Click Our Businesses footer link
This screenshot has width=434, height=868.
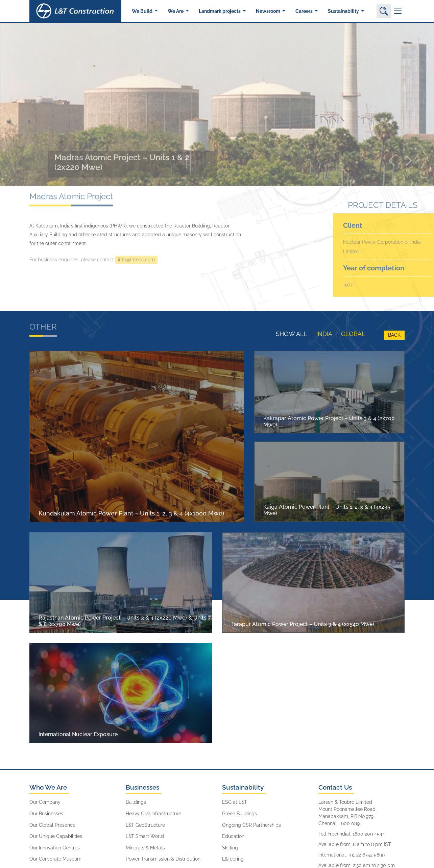point(46,814)
